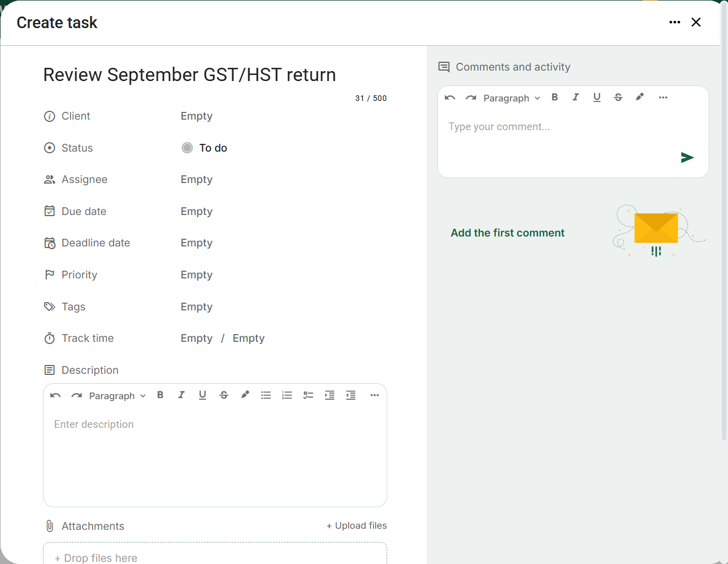Screen dimensions: 728x564
Task: Undo in the comment editor toolbar
Action: pyautogui.click(x=450, y=98)
